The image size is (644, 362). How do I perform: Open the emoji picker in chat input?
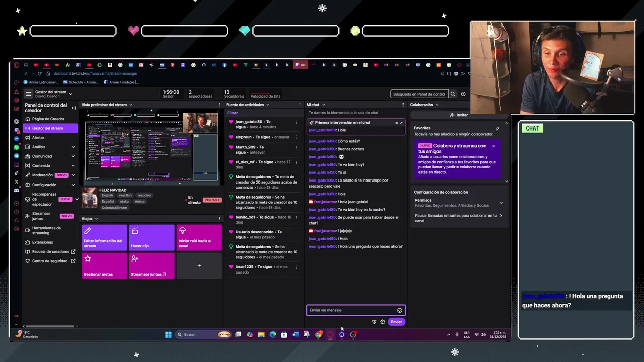coord(400,310)
